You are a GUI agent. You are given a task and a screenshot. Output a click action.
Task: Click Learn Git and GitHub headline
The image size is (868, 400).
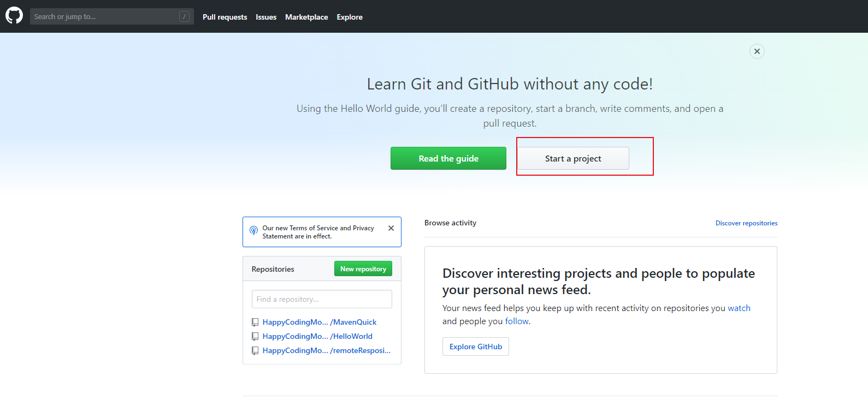pyautogui.click(x=510, y=84)
